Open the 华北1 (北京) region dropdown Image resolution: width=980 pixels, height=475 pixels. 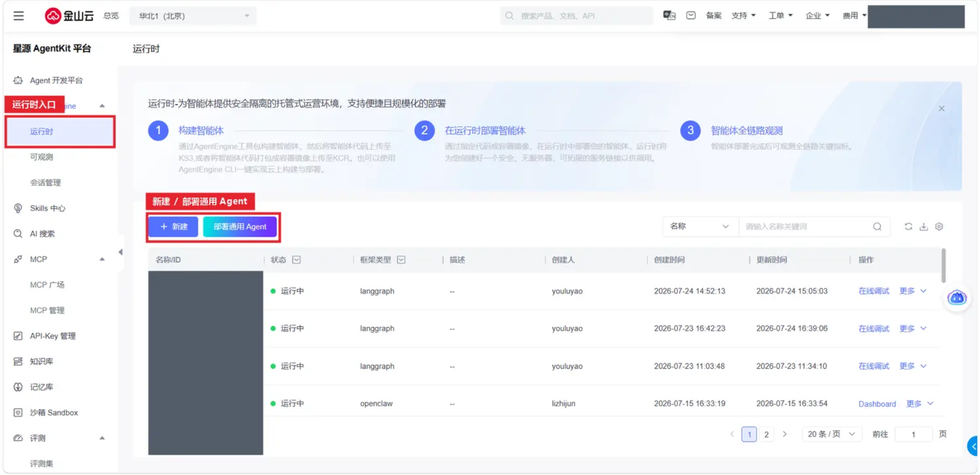tap(193, 16)
